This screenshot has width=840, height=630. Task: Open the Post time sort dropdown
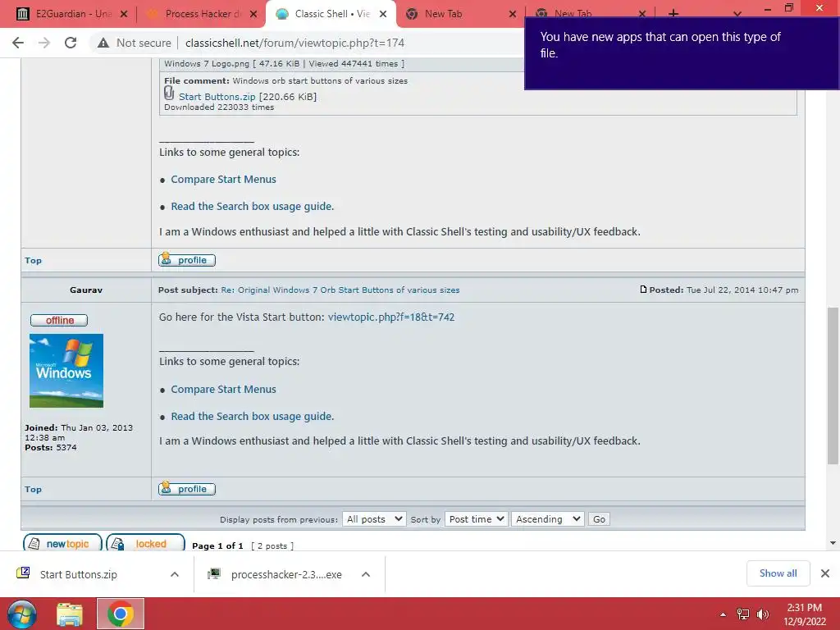click(476, 519)
